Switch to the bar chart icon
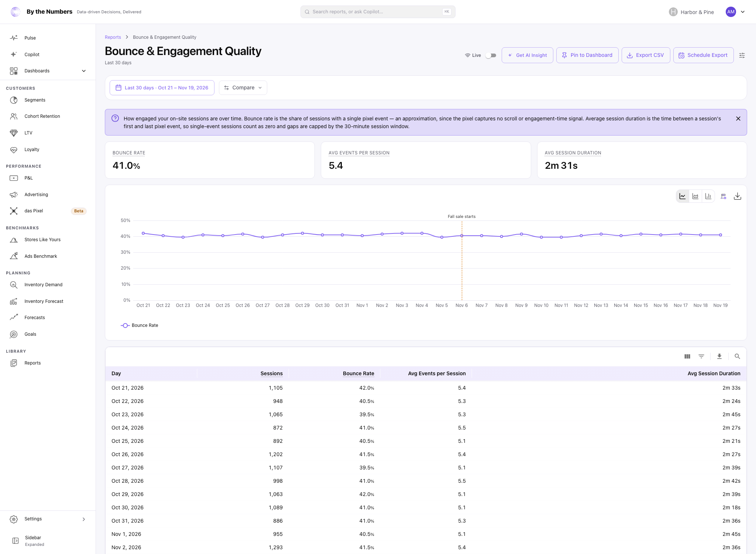Image resolution: width=756 pixels, height=554 pixels. coord(708,196)
